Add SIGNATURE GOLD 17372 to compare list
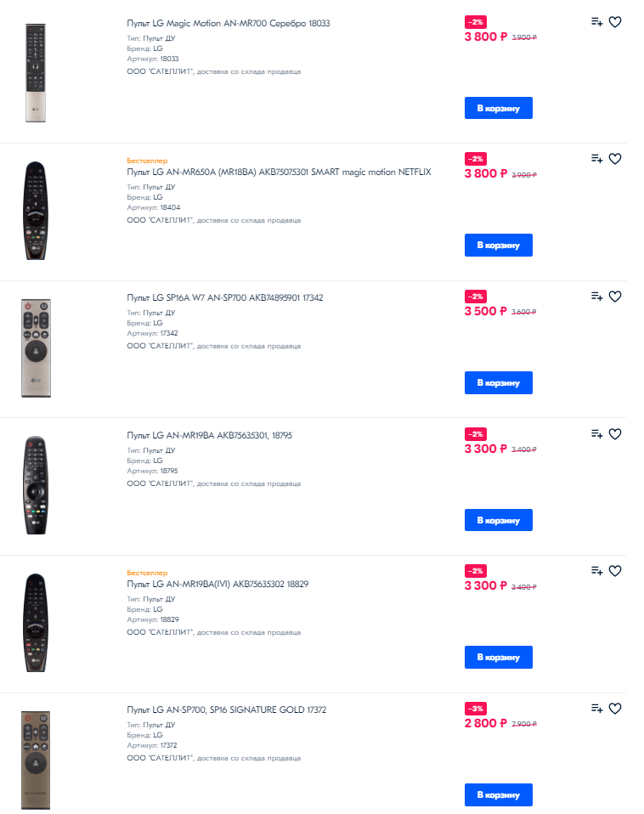644x814 pixels. click(596, 708)
